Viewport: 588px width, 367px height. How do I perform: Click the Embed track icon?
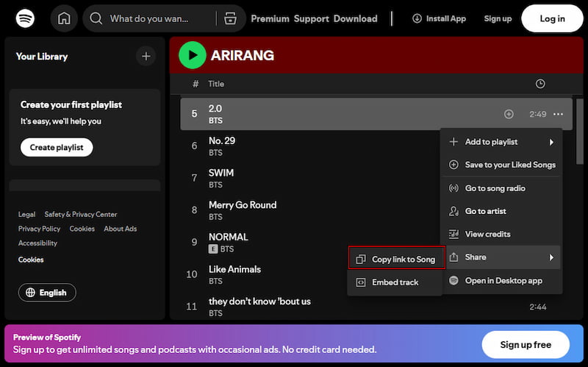tap(361, 282)
